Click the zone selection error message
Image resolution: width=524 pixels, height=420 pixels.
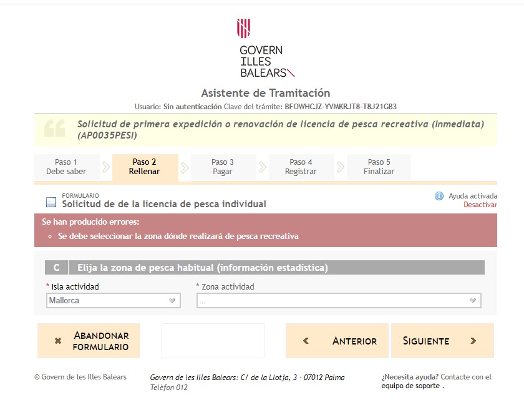(x=178, y=237)
